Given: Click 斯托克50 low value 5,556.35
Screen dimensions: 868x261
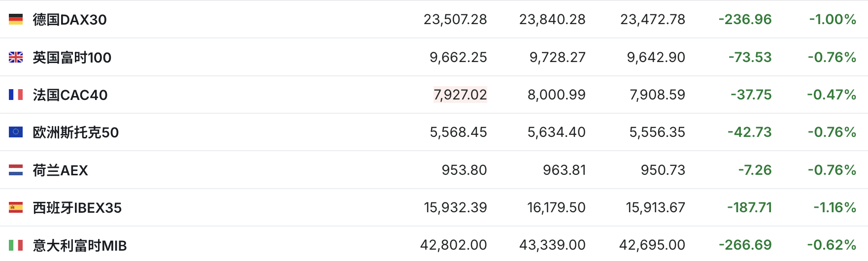Looking at the screenshot, I should pos(657,132).
